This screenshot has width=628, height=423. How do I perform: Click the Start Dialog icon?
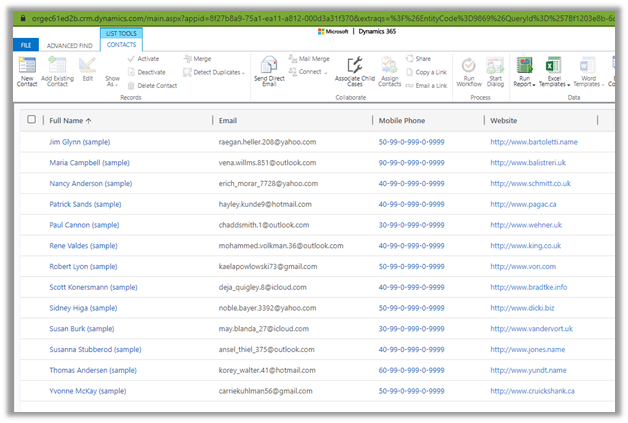click(495, 66)
